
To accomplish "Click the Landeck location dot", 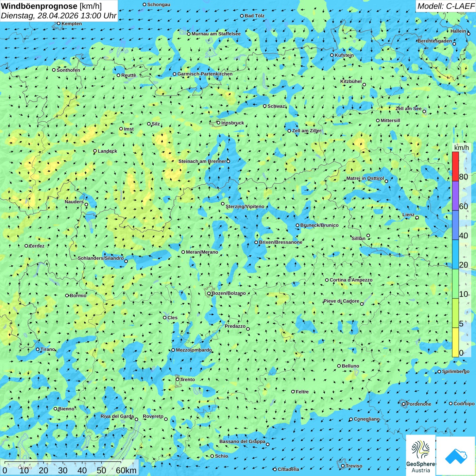I will pyautogui.click(x=95, y=151).
